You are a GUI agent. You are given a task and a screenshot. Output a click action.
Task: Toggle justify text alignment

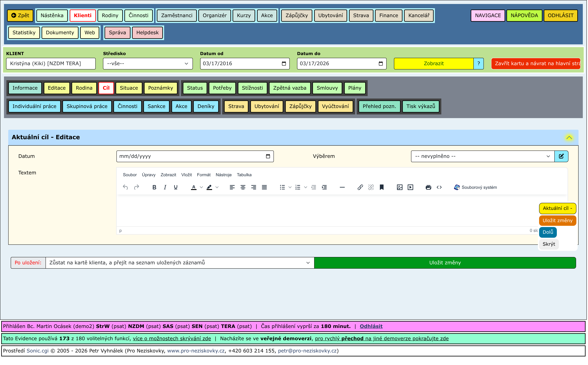pyautogui.click(x=264, y=187)
